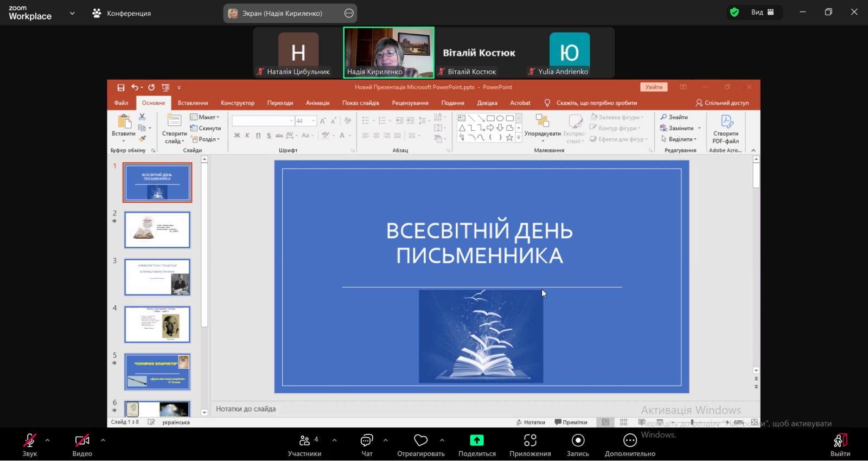
Task: Open the Отреагировать reactions heart icon
Action: point(420,440)
